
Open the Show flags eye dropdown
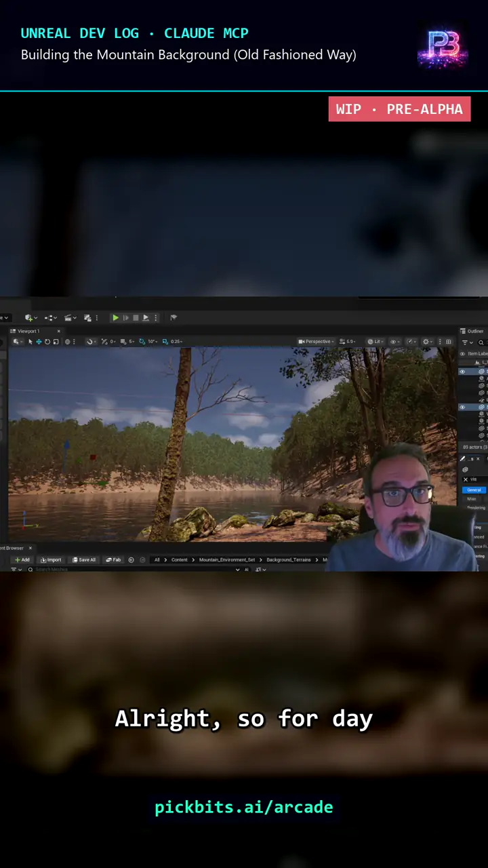[394, 341]
